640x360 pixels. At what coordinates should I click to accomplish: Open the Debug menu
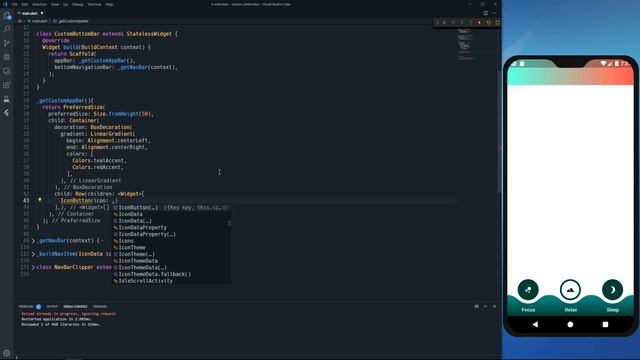pos(78,4)
